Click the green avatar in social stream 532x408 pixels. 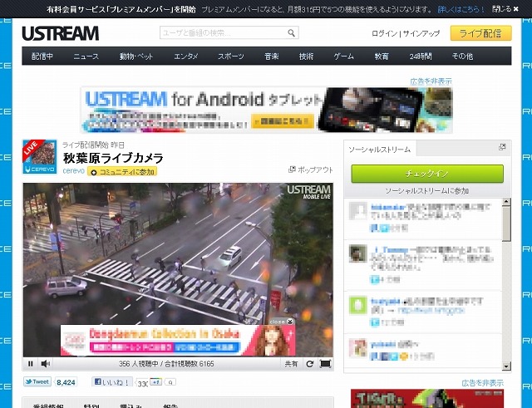(358, 305)
